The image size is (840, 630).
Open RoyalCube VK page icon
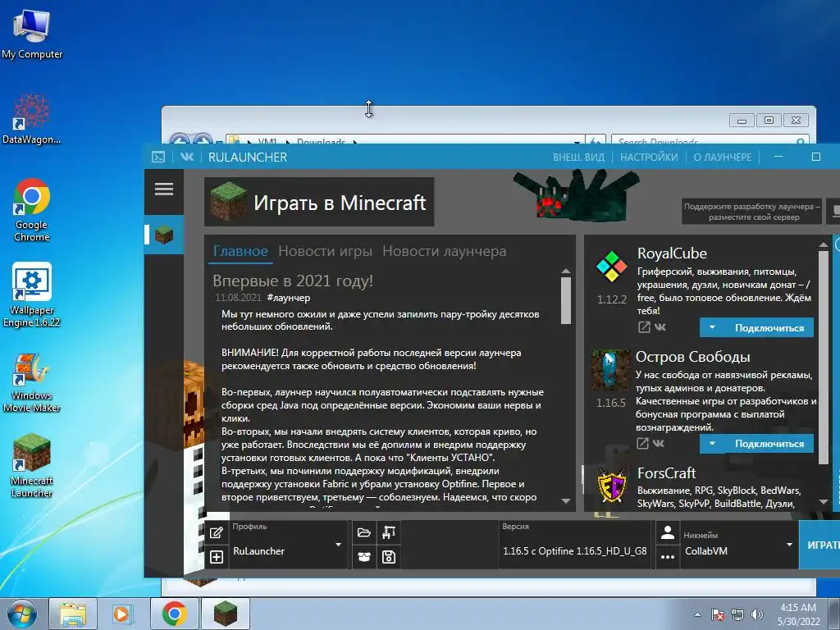(660, 326)
